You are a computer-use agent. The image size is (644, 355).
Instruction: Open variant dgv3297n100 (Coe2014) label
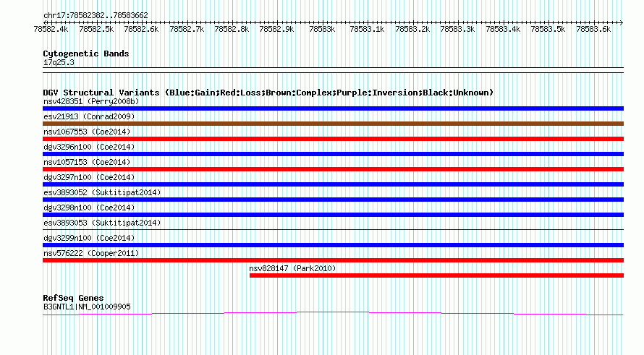(89, 177)
